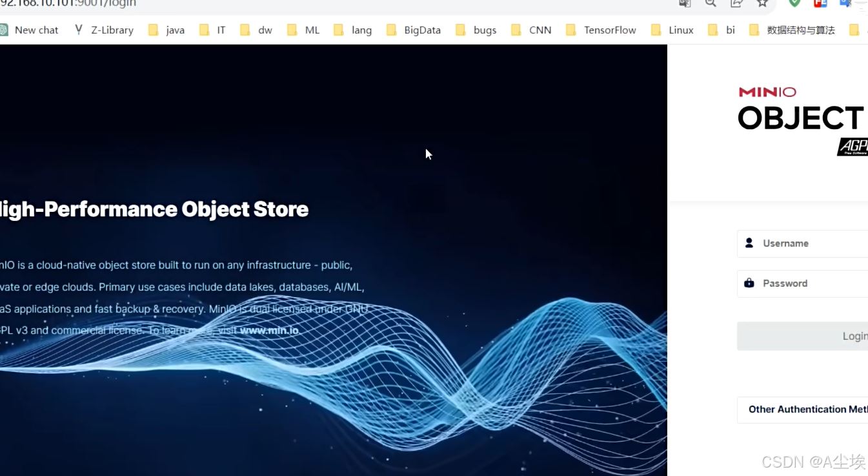Bookmark this page with the star icon
Screen dimensions: 868x476
point(762,3)
